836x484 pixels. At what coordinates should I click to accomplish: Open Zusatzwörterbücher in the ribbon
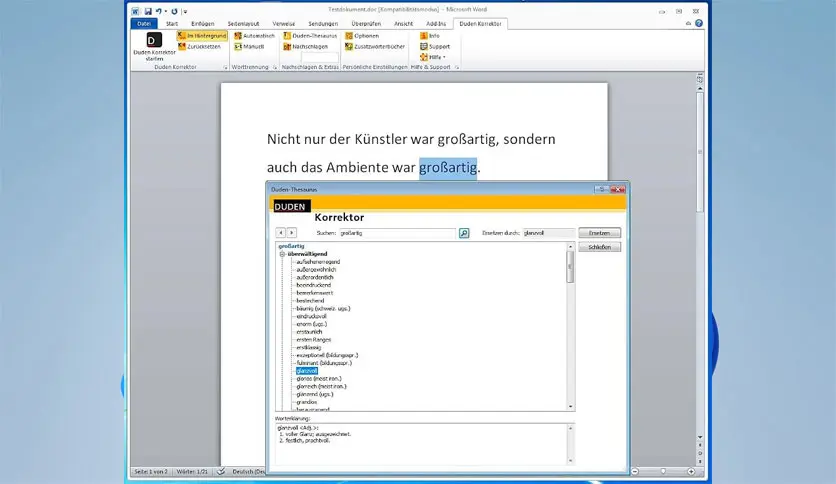point(375,46)
